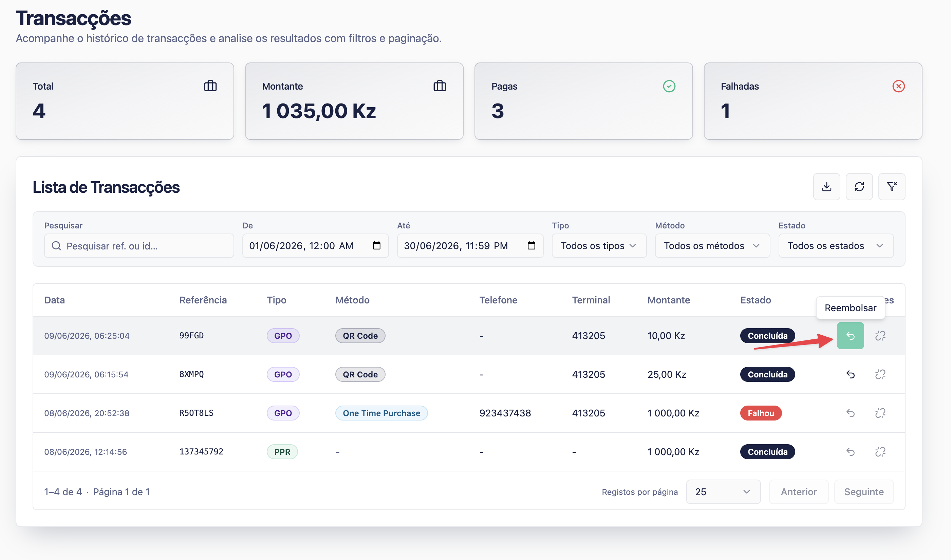Click the briefcase icon on Montante card

(x=440, y=86)
